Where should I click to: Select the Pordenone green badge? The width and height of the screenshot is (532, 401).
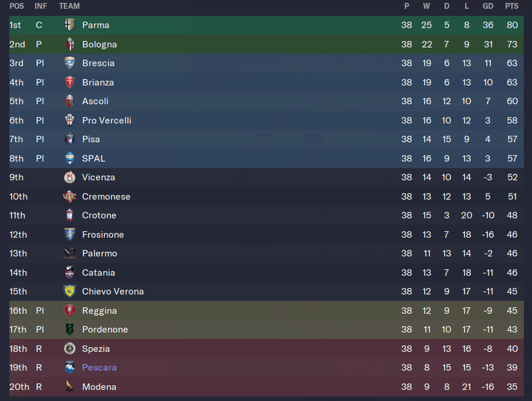[69, 329]
